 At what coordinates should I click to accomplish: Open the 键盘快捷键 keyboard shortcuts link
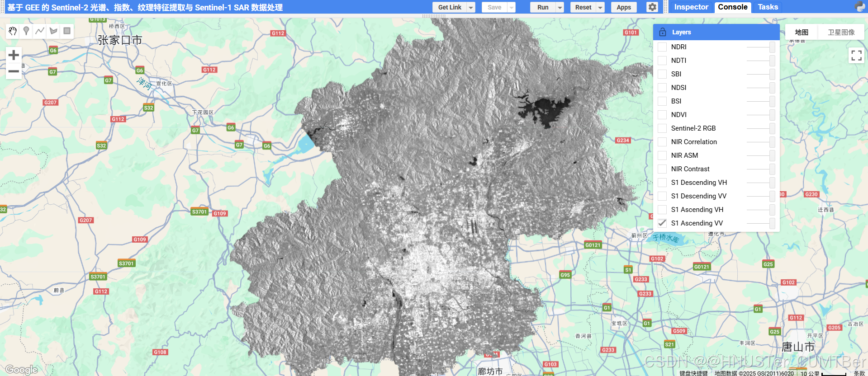pyautogui.click(x=693, y=373)
